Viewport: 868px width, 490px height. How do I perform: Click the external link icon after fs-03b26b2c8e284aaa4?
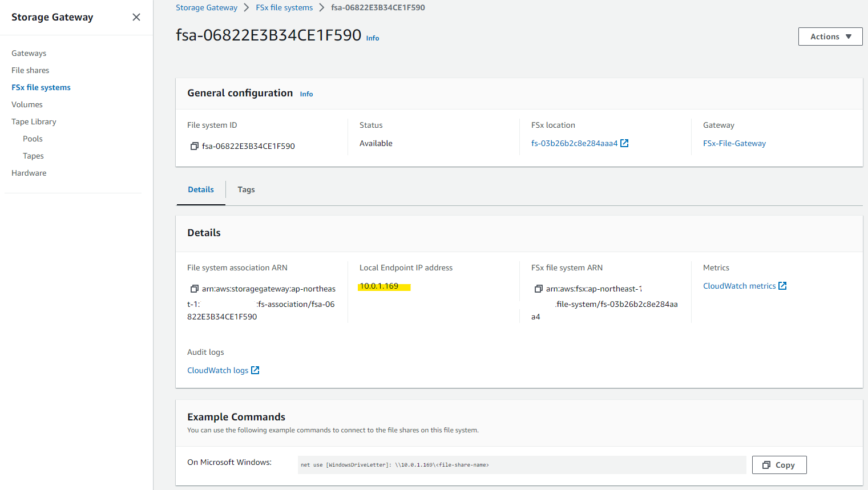[x=624, y=143]
